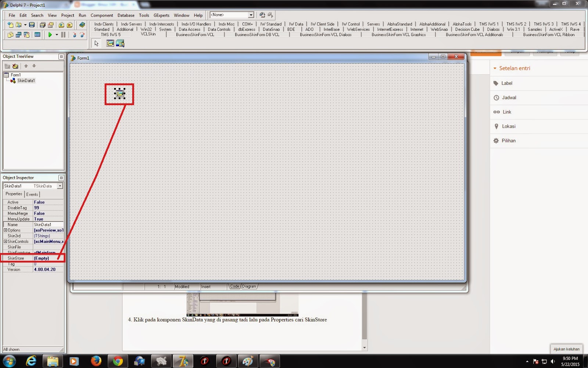Screen dimensions: 588x368
Task: Open the Run button dropdown arrow
Action: coord(57,35)
